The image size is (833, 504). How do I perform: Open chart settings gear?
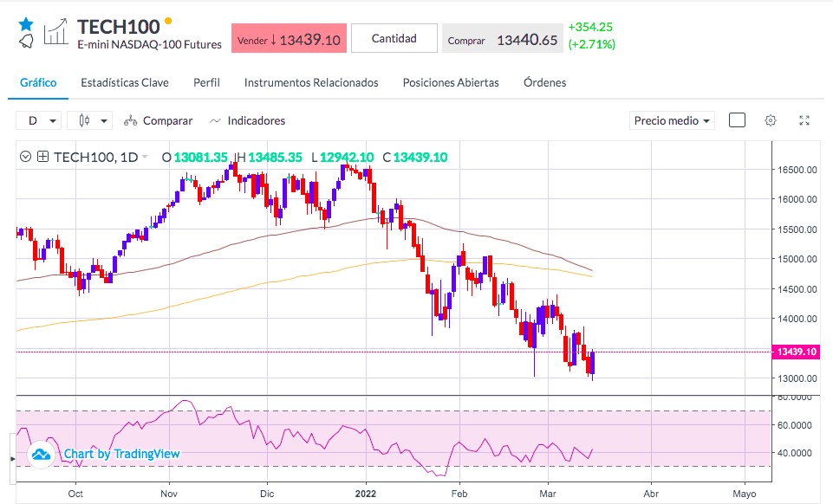tap(771, 120)
